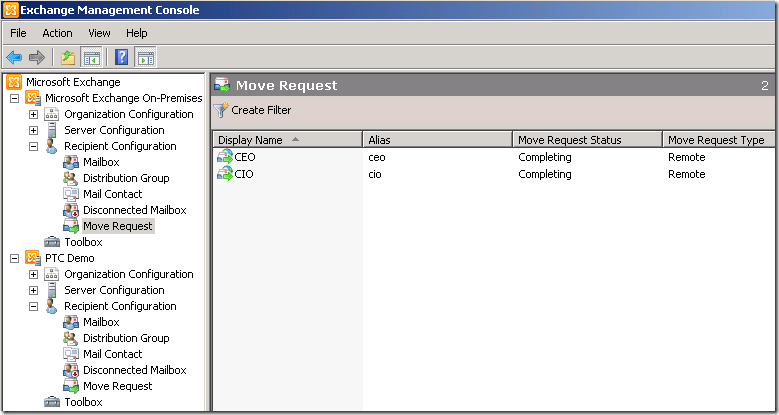Screen dimensions: 779x415
Task: Click the PTC Demo node icon
Action: [x=33, y=258]
